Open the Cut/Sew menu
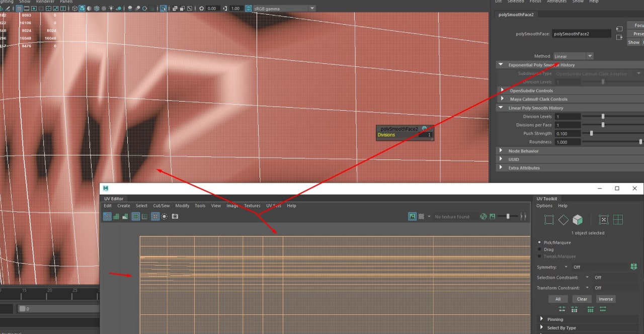Image resolution: width=644 pixels, height=334 pixels. point(162,206)
